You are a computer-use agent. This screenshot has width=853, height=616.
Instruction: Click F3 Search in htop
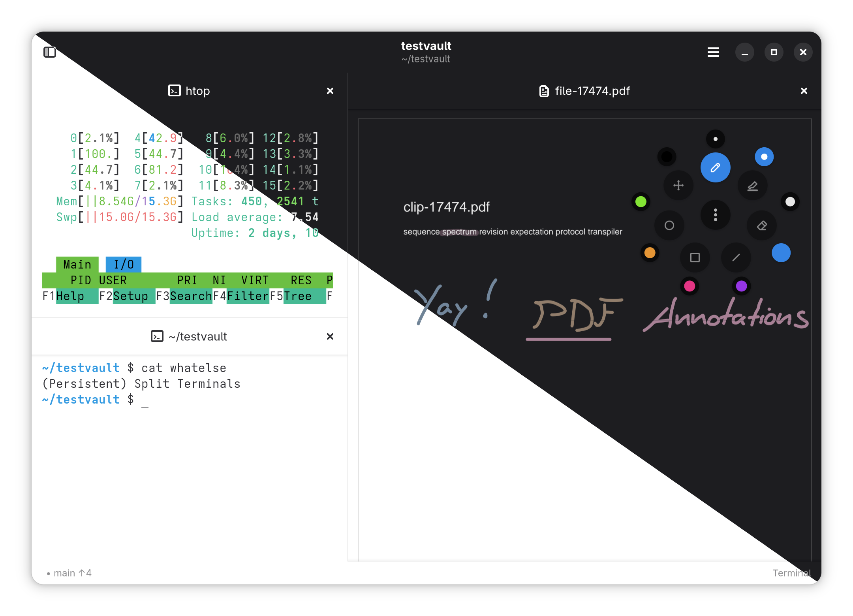(x=184, y=296)
